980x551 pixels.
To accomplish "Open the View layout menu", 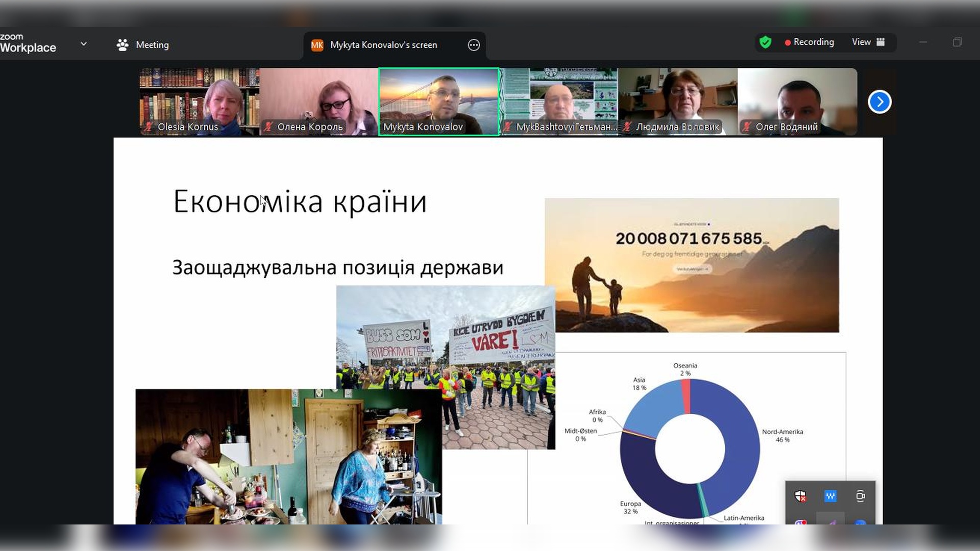I will (x=868, y=42).
